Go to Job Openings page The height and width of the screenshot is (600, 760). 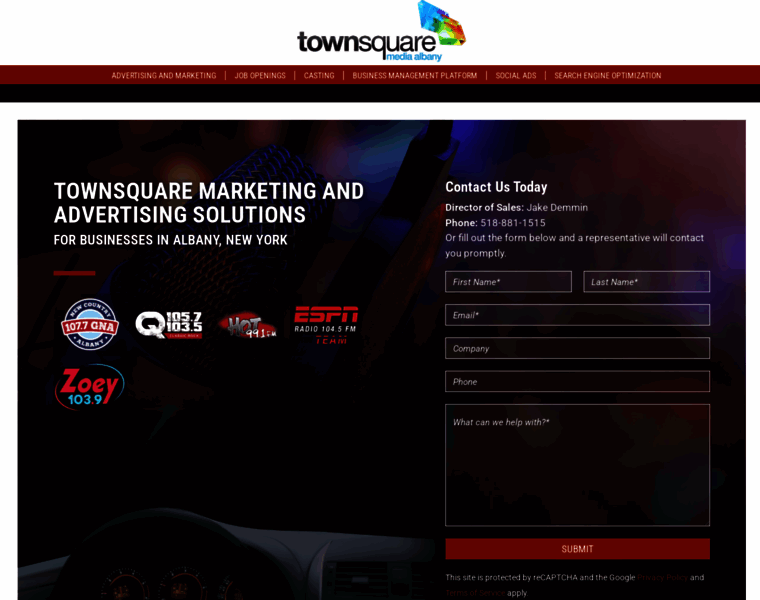[x=260, y=76]
